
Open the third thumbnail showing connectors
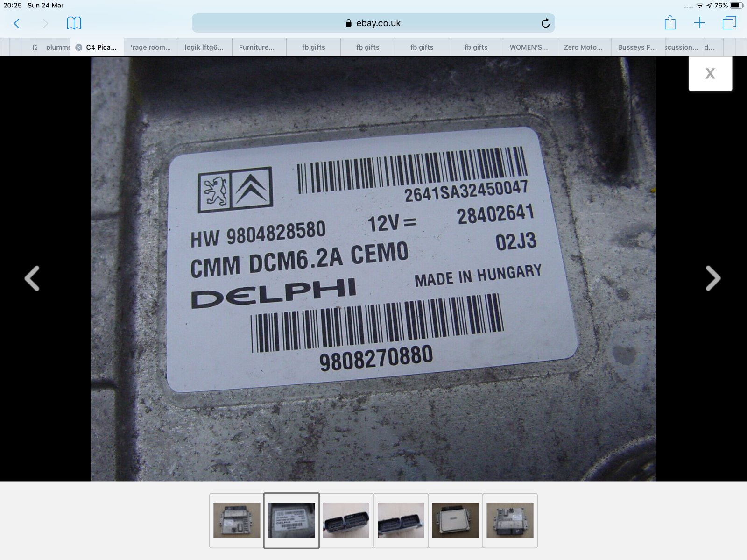346,520
